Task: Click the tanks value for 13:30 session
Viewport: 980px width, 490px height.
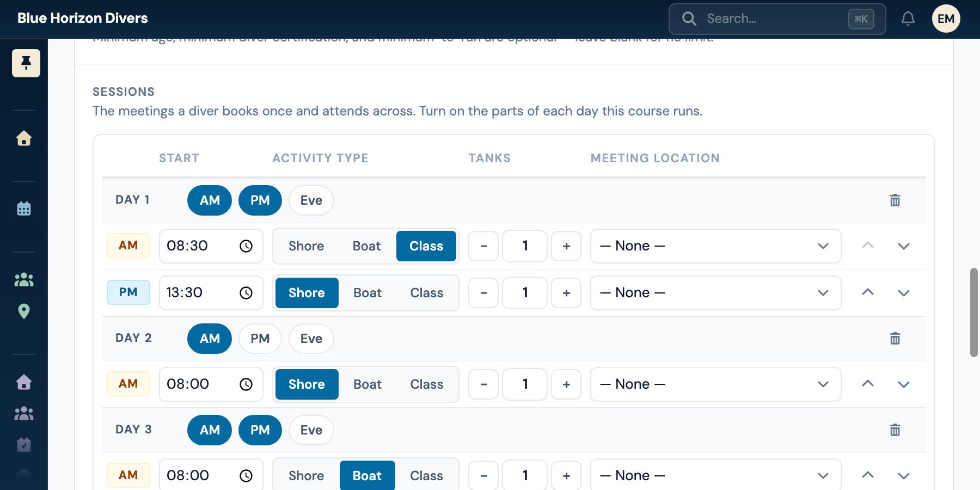Action: tap(525, 293)
